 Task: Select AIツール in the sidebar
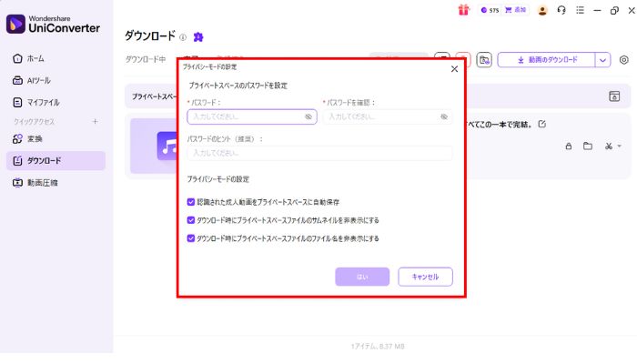[38, 80]
